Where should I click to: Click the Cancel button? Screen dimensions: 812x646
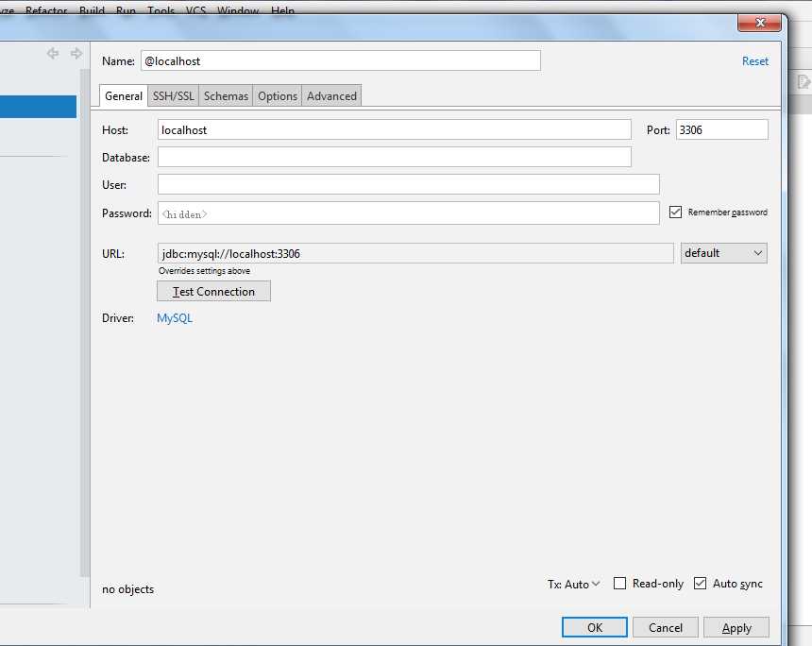click(666, 627)
